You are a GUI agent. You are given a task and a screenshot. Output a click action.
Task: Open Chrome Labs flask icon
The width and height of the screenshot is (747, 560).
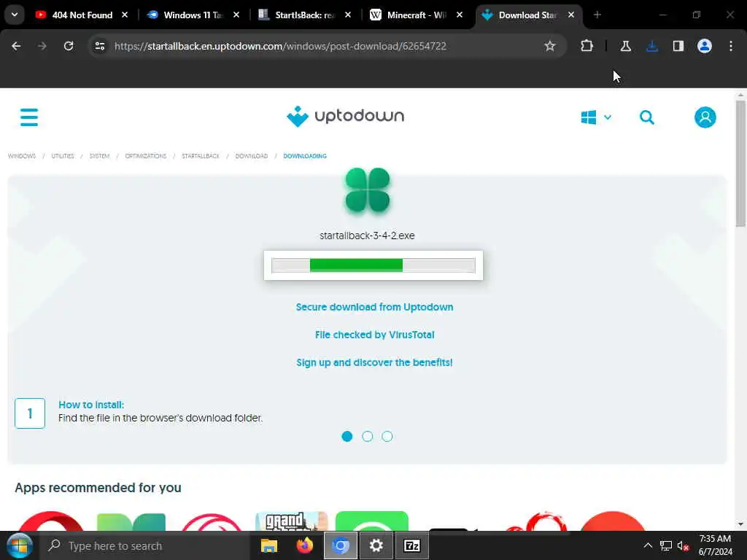[625, 46]
